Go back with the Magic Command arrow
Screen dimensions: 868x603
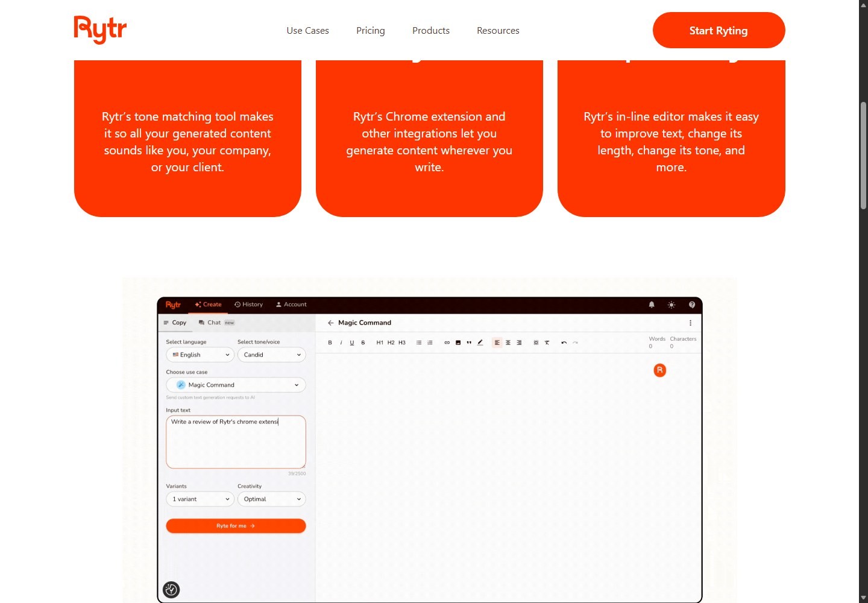click(x=330, y=323)
